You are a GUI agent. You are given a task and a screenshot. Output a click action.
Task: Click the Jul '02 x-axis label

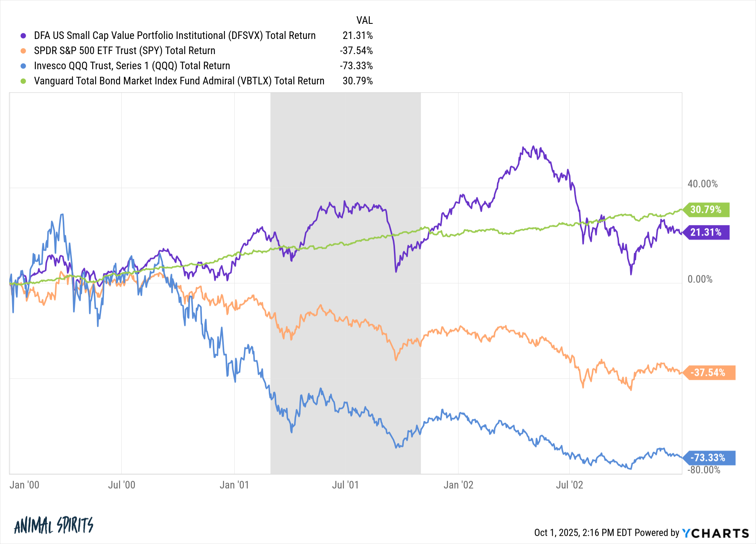tap(569, 485)
